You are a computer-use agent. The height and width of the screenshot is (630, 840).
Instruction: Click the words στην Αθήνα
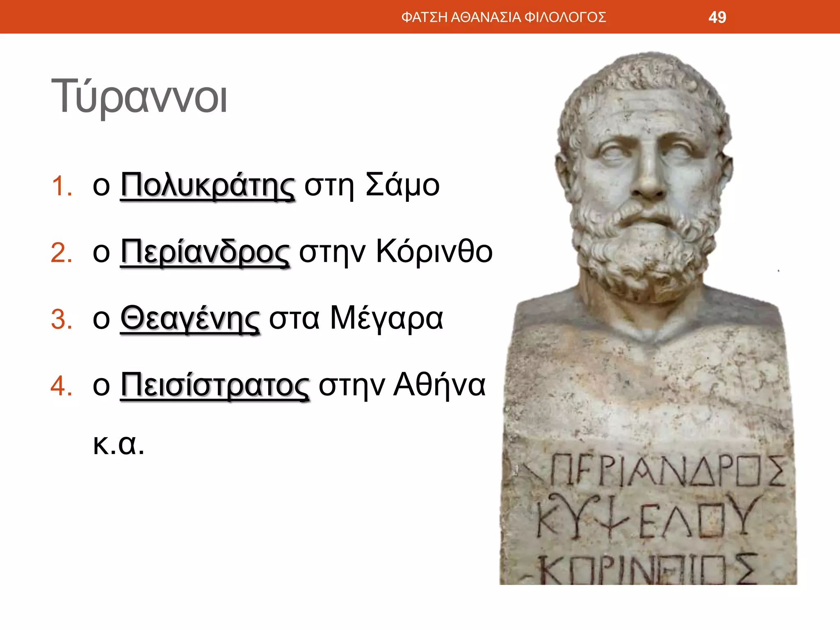402,385
